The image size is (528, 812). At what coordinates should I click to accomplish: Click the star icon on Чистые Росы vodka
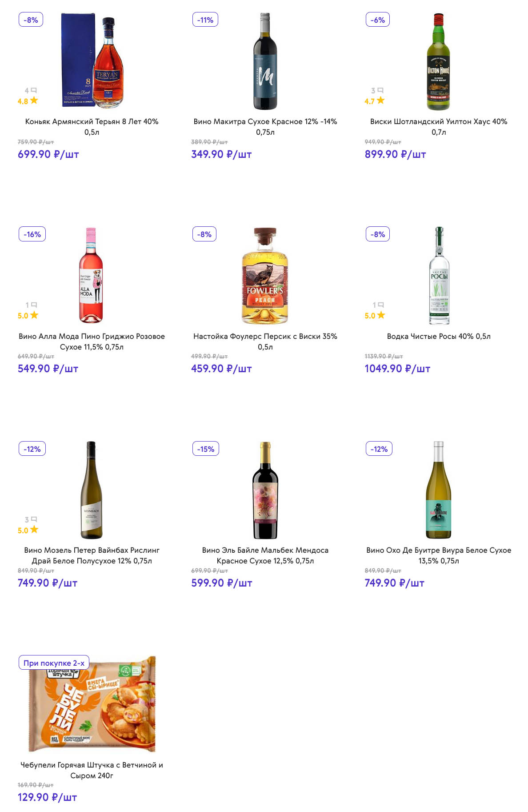coord(381,315)
